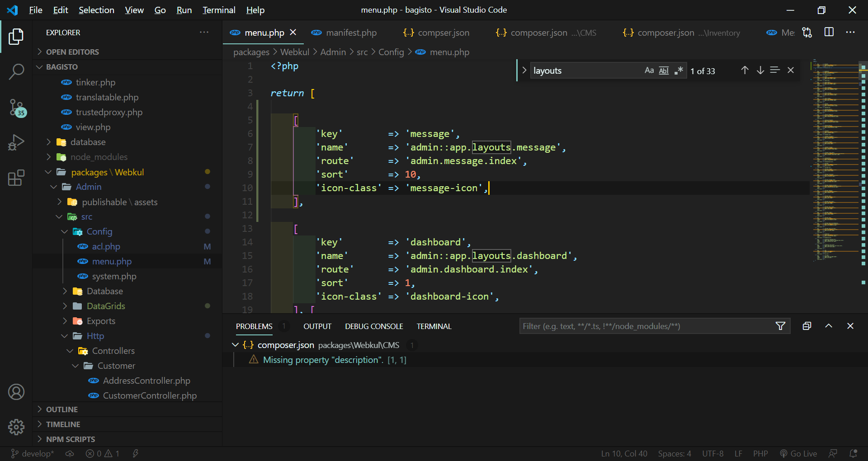The height and width of the screenshot is (461, 868).
Task: Click the Spaces: 4 indentation setting
Action: tap(675, 454)
